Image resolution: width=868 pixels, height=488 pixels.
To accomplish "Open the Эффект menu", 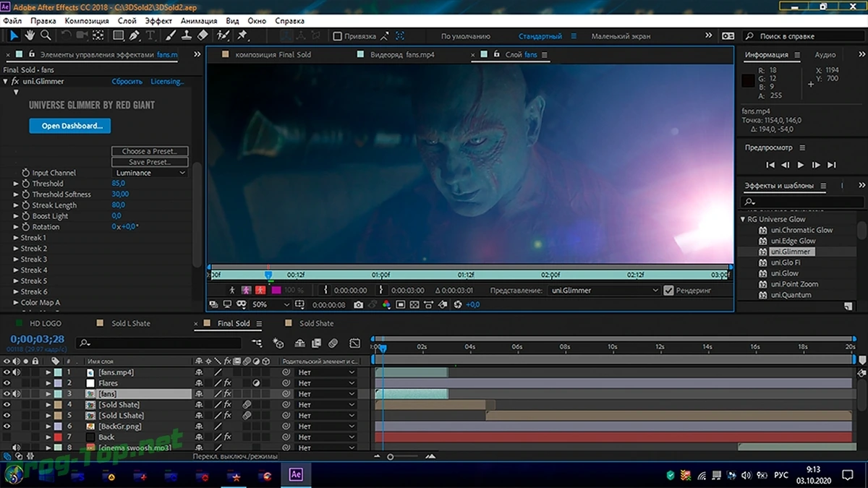I will point(159,21).
